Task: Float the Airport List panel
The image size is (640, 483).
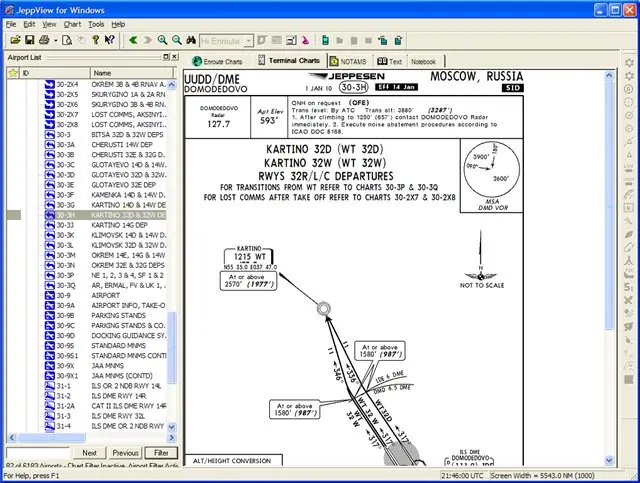Action: tap(166, 57)
